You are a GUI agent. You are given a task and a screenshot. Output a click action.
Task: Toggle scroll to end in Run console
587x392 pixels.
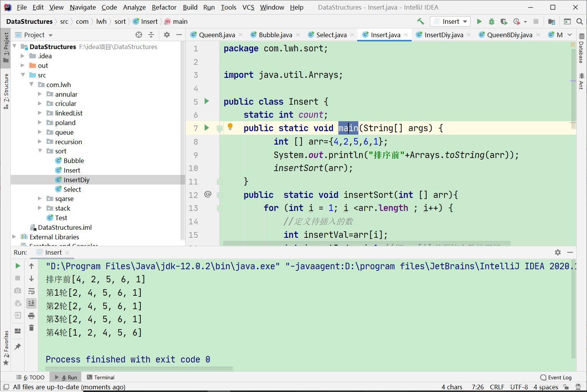click(x=31, y=303)
